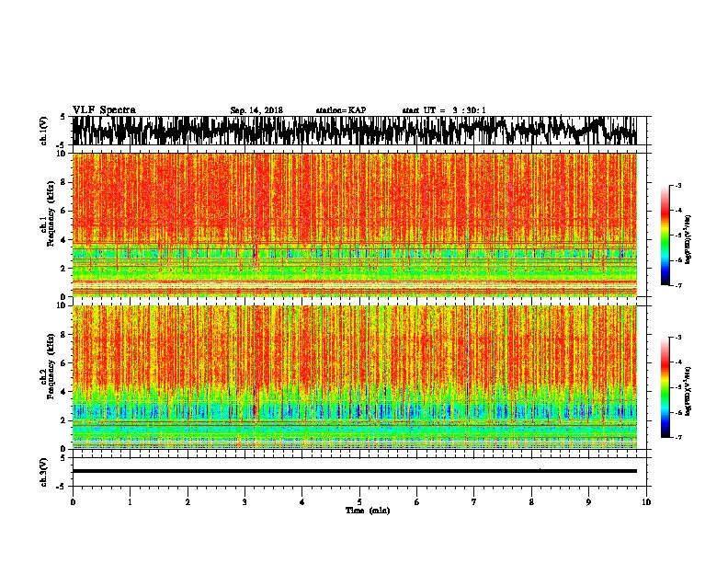Click the "ch.1(V)" waveform axis label

44,131
